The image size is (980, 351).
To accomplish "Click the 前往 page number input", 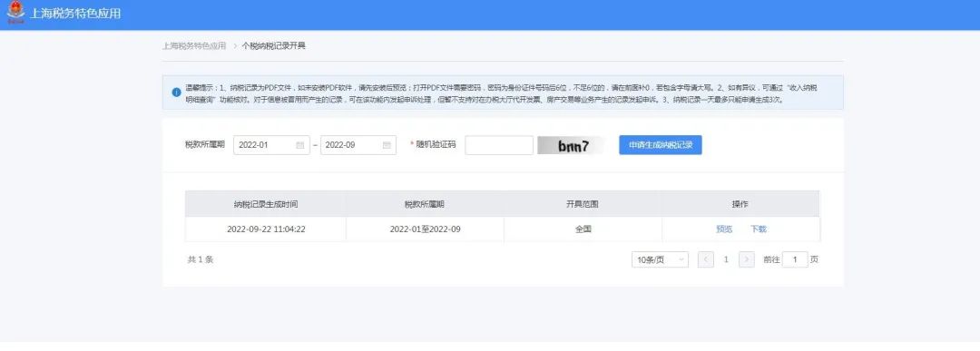I will click(795, 259).
